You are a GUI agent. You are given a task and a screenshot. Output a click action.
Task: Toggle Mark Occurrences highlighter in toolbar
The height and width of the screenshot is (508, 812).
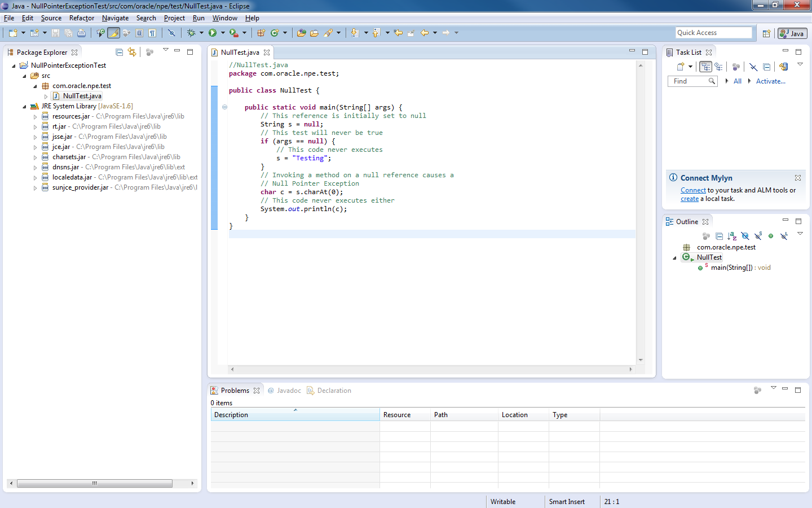click(113, 33)
